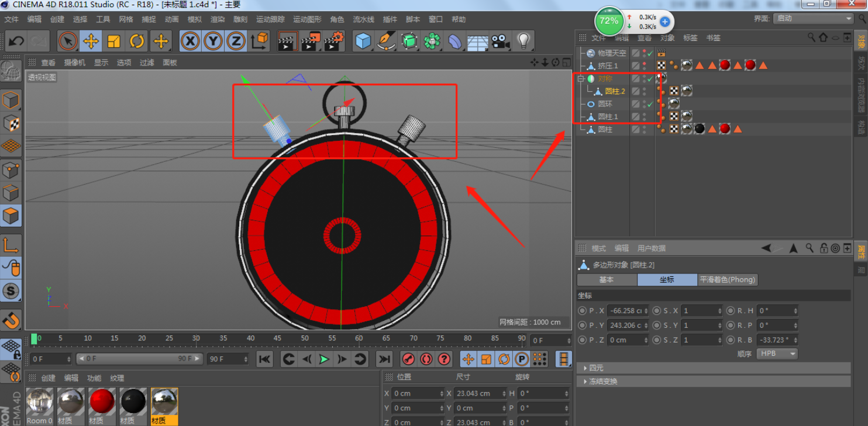868x426 pixels.
Task: Open the 插件 menu
Action: click(x=390, y=19)
